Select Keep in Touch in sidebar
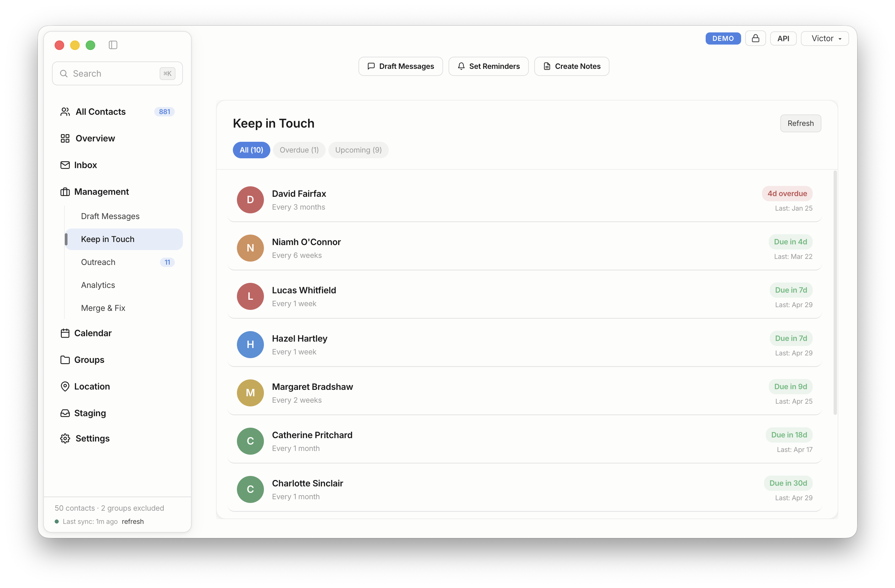This screenshot has height=588, width=895. click(x=124, y=239)
